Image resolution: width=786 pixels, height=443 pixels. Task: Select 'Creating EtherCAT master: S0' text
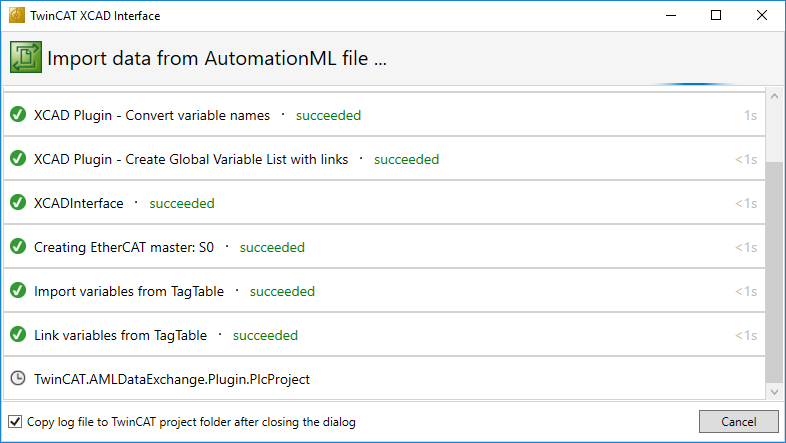tap(124, 247)
